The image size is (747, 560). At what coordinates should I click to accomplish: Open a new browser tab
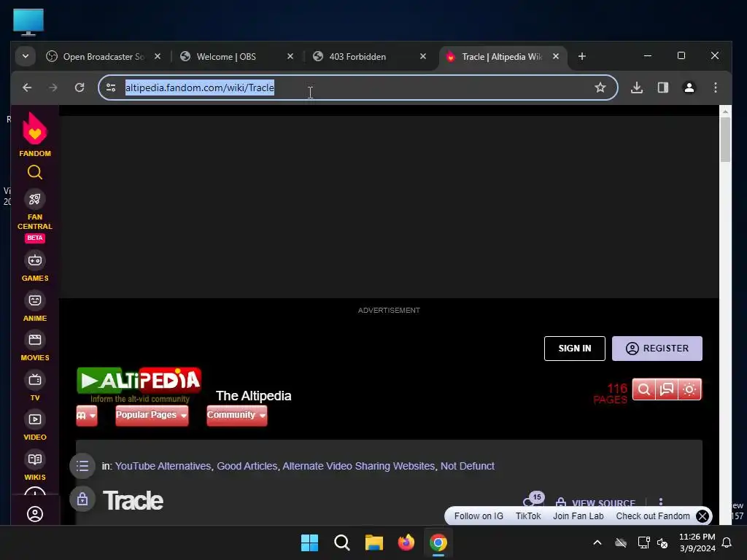581,57
